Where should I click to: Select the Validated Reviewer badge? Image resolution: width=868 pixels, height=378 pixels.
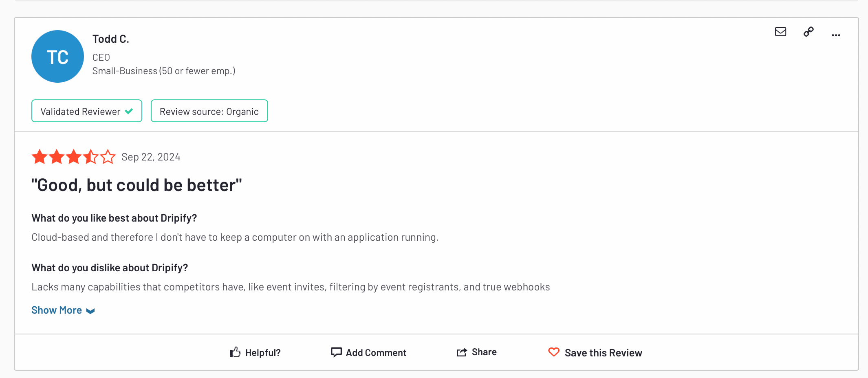click(87, 111)
